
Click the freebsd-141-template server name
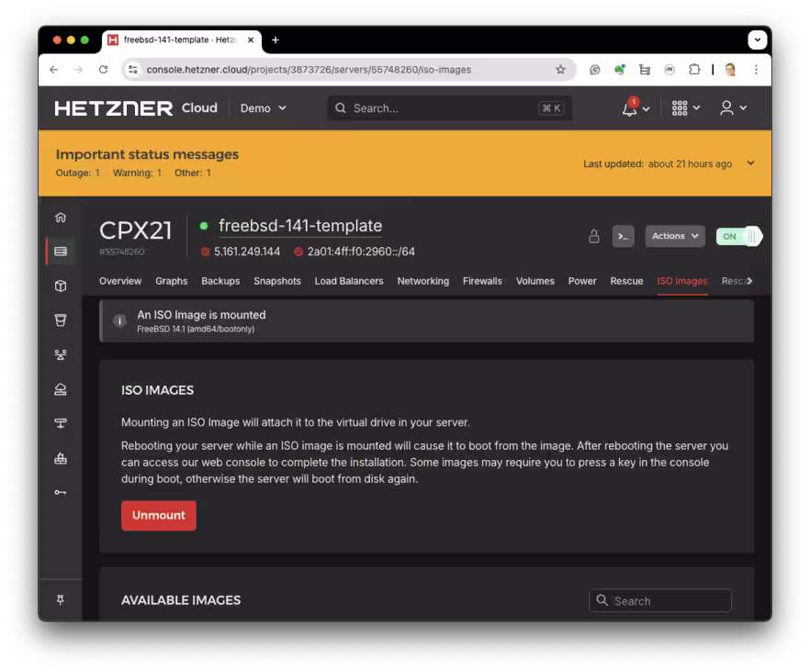(x=300, y=226)
